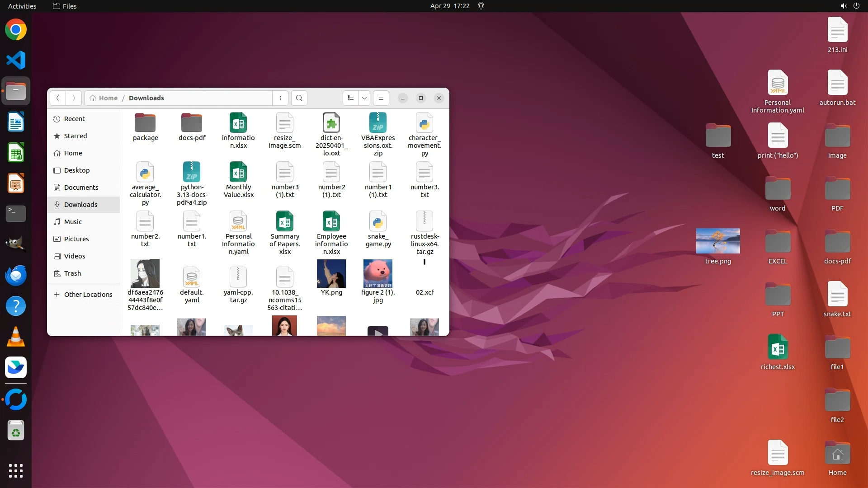
Task: Open the Trash sidebar location
Action: click(x=72, y=273)
